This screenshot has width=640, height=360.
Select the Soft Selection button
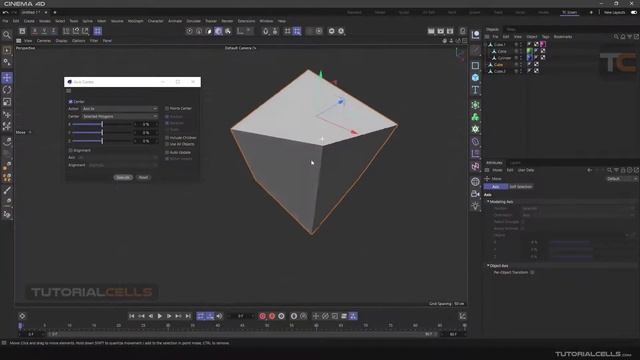pos(521,187)
